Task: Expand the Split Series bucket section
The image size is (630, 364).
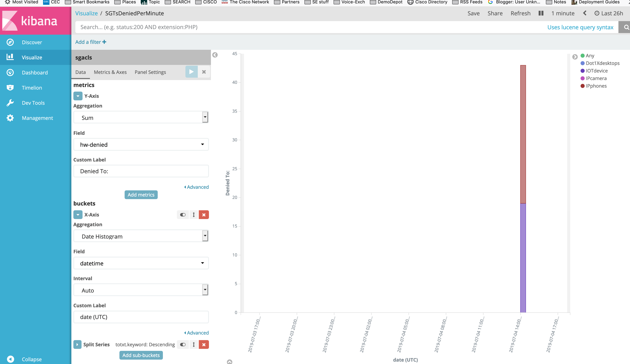Action: point(77,344)
